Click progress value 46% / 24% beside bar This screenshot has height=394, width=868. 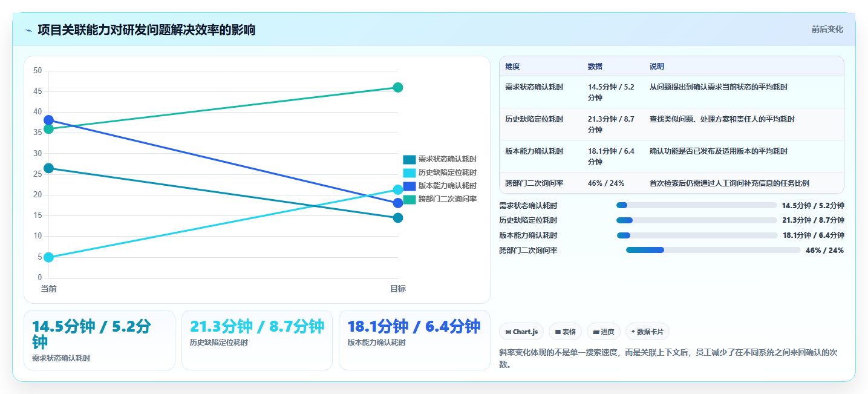[824, 251]
